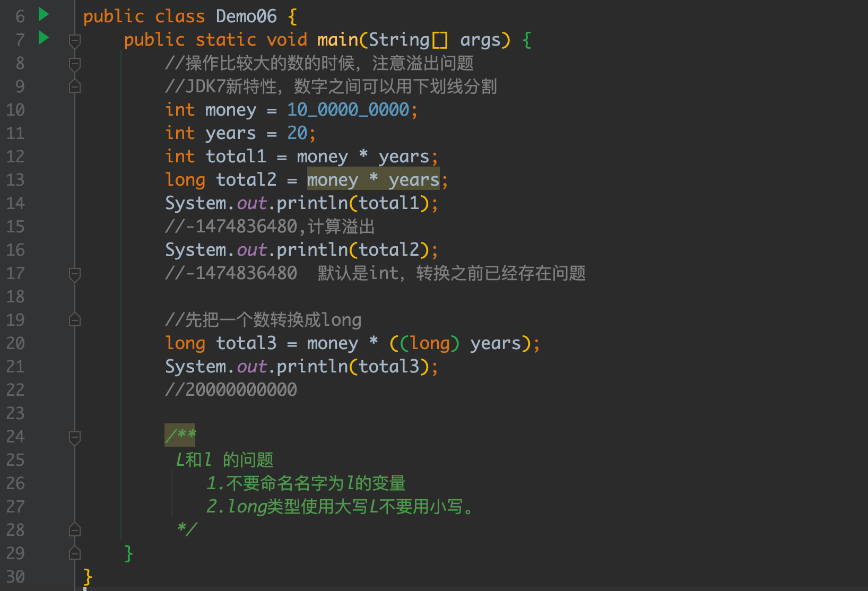Click closing brace of main method on line 29
The image size is (868, 591).
tap(128, 553)
